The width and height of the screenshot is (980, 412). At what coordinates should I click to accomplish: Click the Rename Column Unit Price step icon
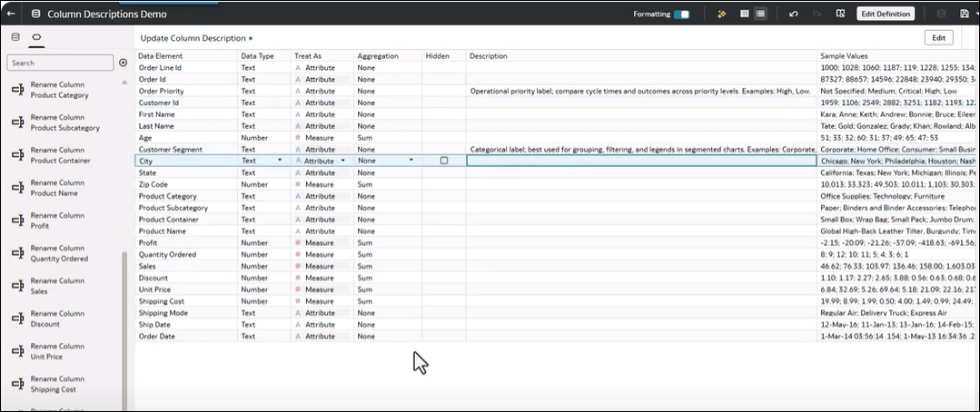(x=18, y=351)
